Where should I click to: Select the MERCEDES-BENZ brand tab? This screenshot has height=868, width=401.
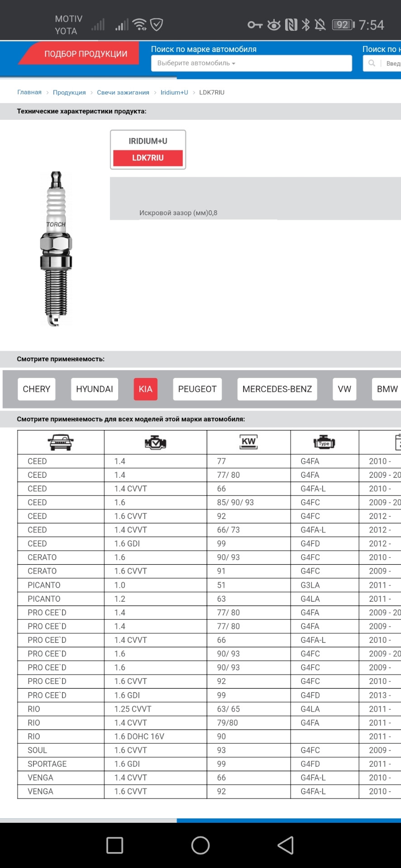pyautogui.click(x=277, y=389)
